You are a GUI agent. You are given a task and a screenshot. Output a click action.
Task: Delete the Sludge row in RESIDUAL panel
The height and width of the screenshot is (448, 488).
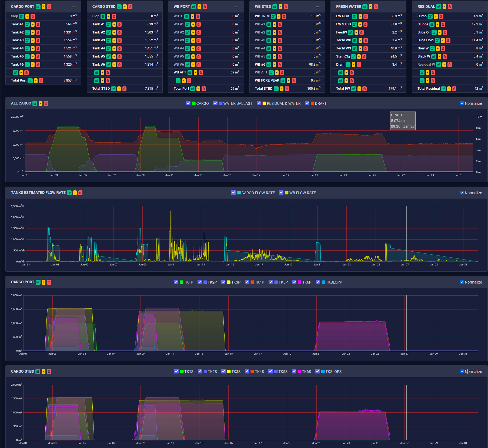click(x=443, y=24)
